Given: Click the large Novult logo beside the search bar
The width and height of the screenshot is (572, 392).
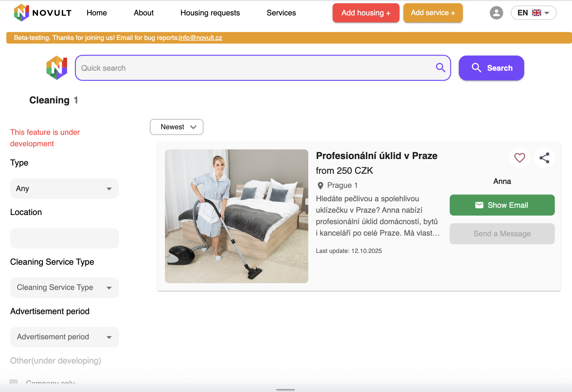Looking at the screenshot, I should pyautogui.click(x=57, y=68).
